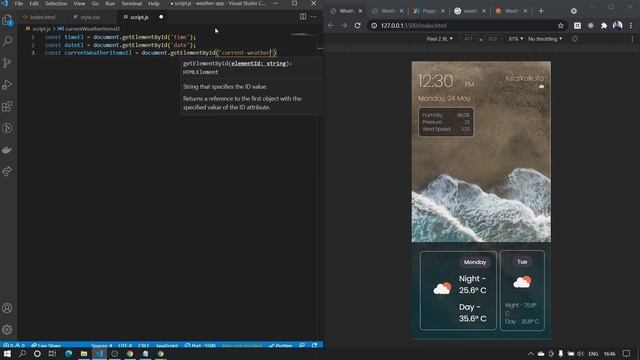Open the File menu in VS Code
Image resolution: width=640 pixels, height=360 pixels.
(19, 3)
